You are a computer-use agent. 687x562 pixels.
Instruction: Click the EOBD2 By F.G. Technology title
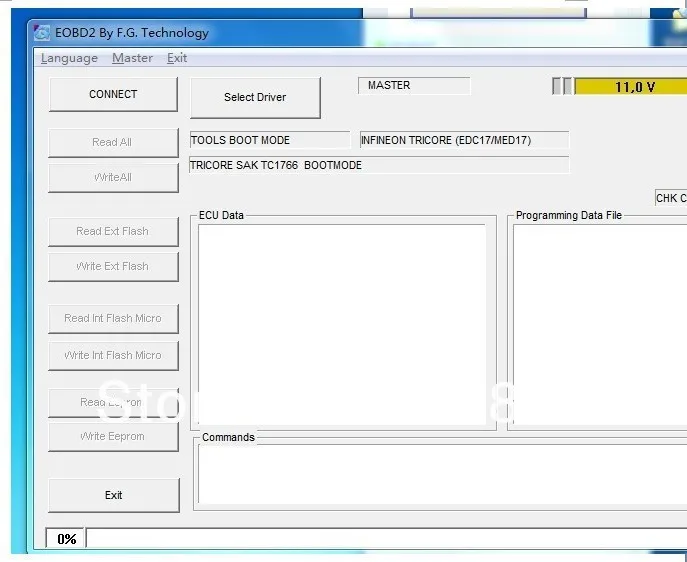tap(132, 33)
